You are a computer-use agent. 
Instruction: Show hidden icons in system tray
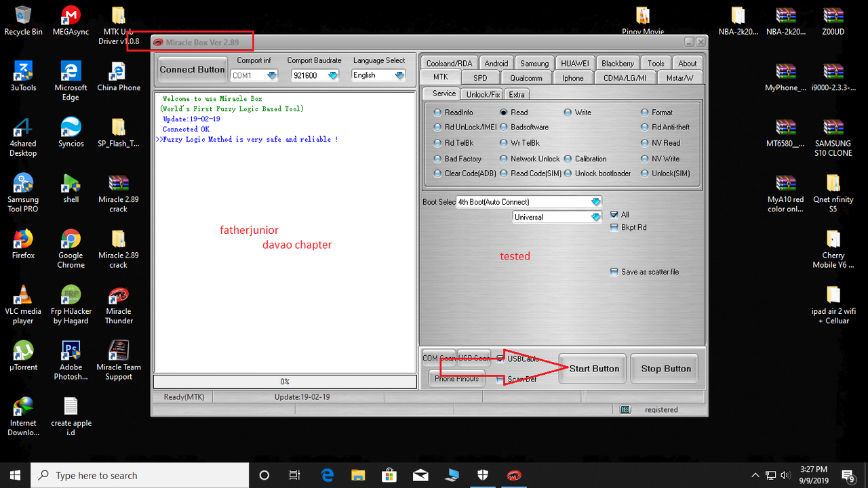[x=755, y=475]
